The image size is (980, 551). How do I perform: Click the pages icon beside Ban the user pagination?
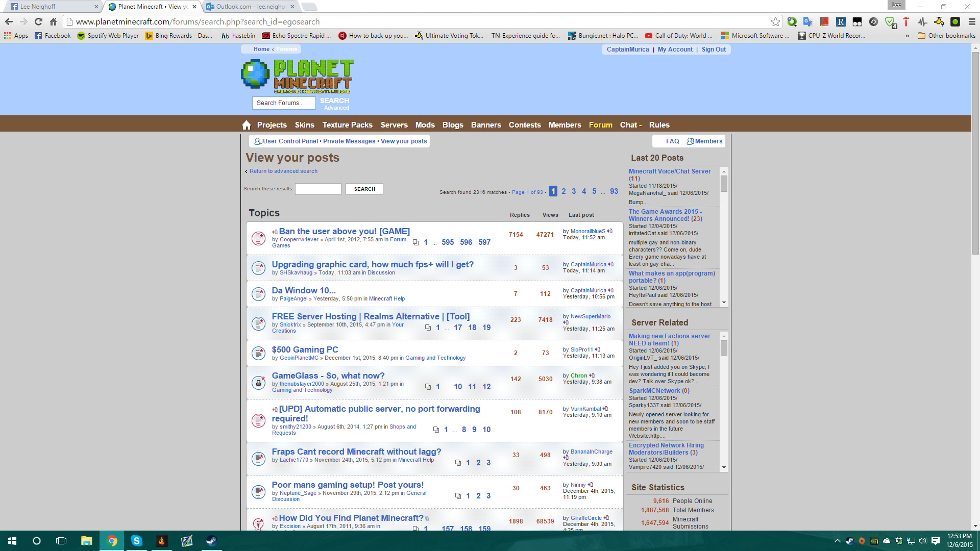tap(415, 242)
